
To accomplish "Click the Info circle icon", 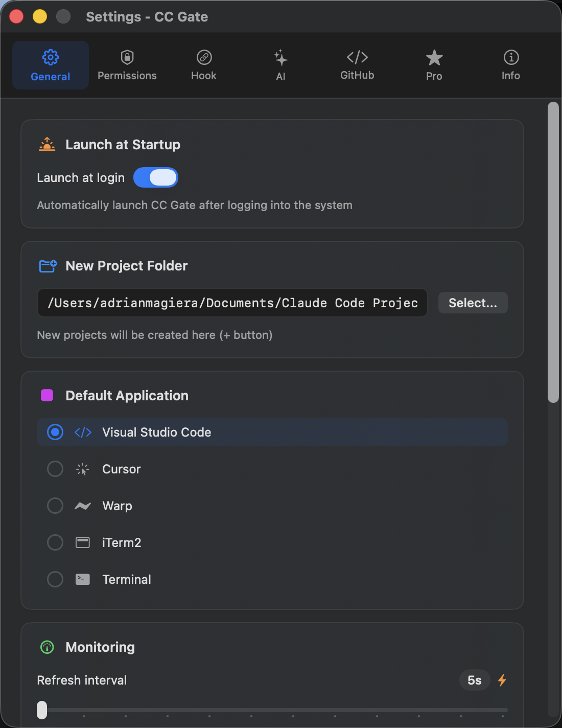I will point(510,57).
